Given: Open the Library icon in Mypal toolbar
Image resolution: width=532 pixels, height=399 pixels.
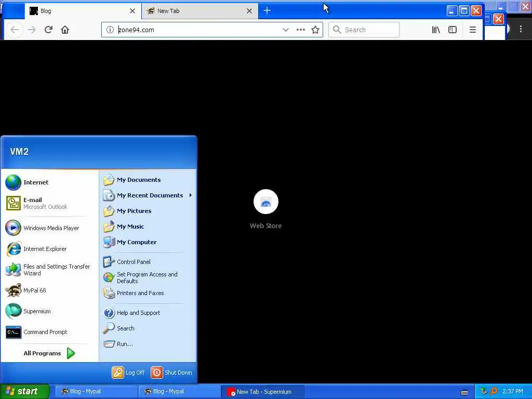Looking at the screenshot, I should pyautogui.click(x=436, y=30).
